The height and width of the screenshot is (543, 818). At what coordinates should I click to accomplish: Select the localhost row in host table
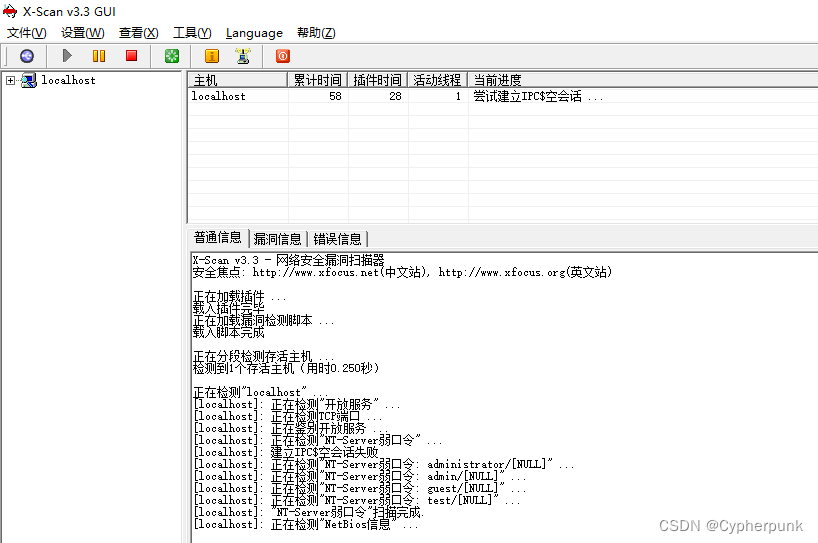tap(502, 96)
